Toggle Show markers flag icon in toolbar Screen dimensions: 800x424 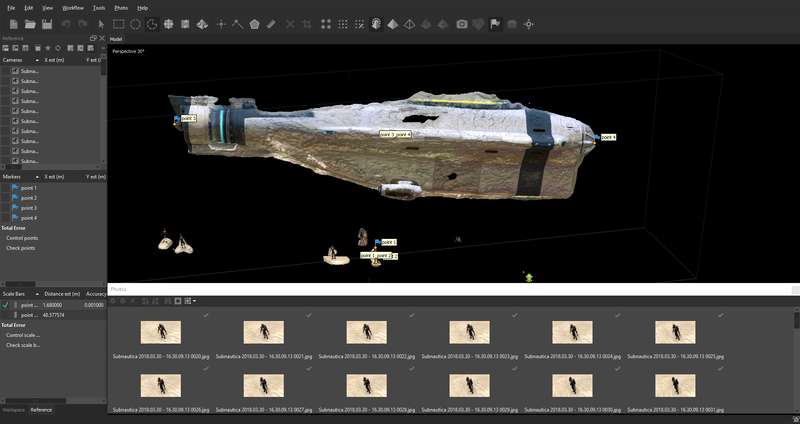point(495,24)
